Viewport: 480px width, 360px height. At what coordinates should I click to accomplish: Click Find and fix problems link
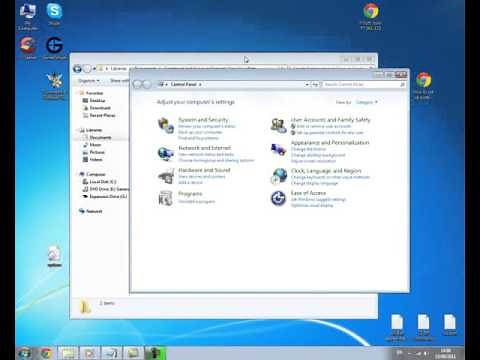click(198, 138)
